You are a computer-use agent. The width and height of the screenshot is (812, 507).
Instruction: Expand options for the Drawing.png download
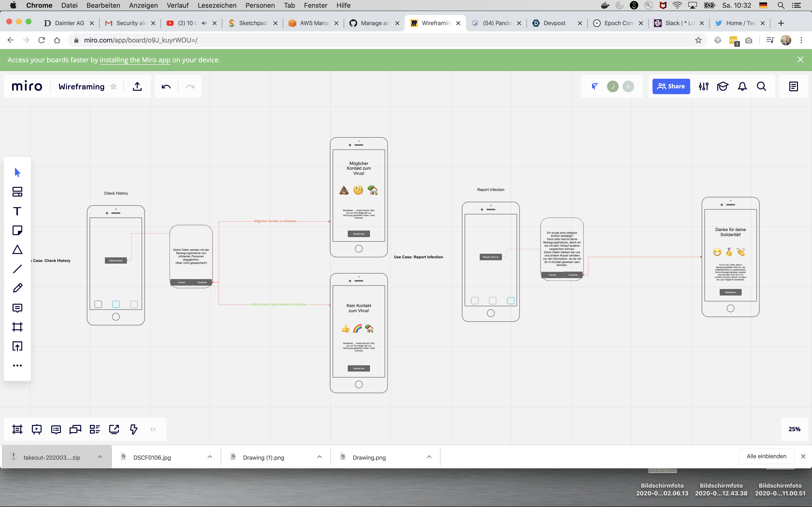coord(429,457)
